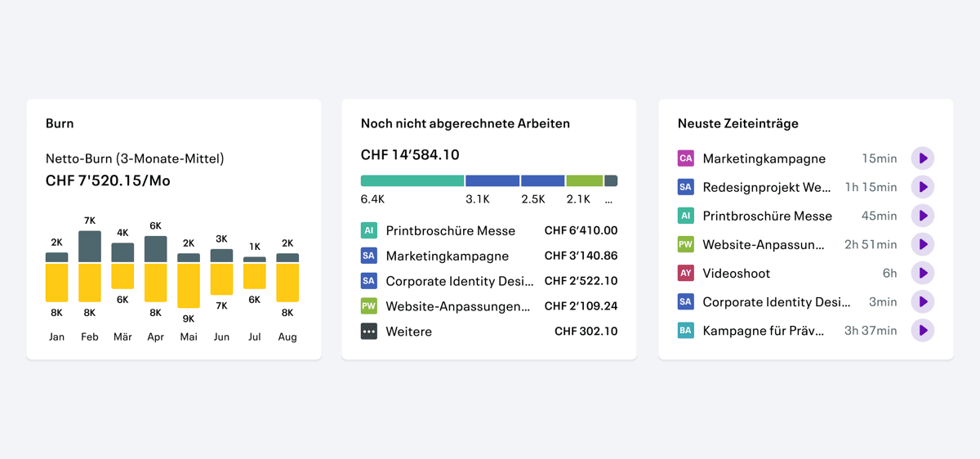
Task: Open Printbroschüre Messe unbilled item
Action: [489, 230]
